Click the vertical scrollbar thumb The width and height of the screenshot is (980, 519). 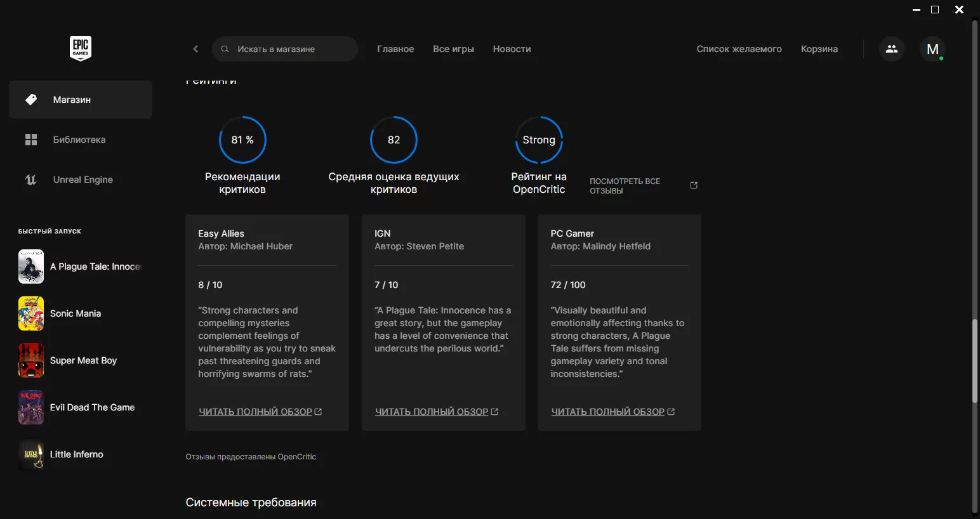tap(976, 360)
